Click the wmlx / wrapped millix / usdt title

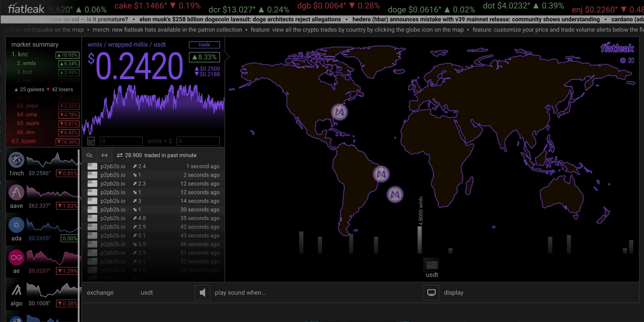126,45
